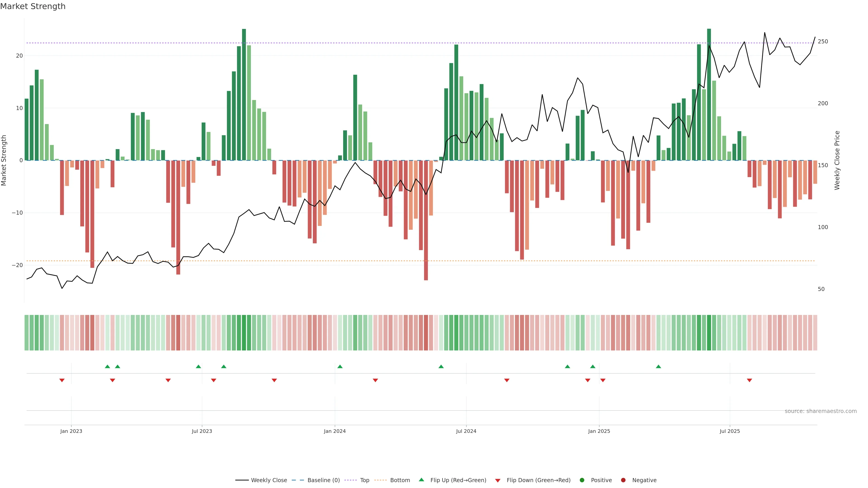Click the first red flip-down marker
Screen dimensions: 868x488
pyautogui.click(x=62, y=380)
